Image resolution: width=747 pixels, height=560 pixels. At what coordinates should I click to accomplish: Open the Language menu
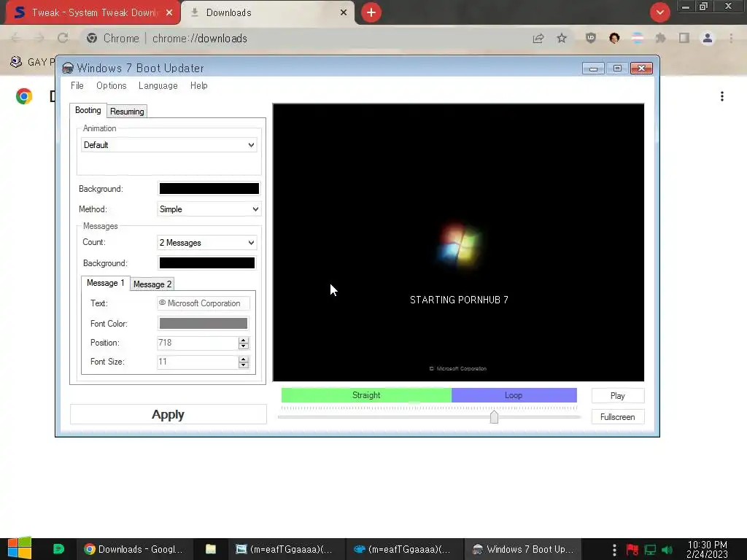[158, 86]
